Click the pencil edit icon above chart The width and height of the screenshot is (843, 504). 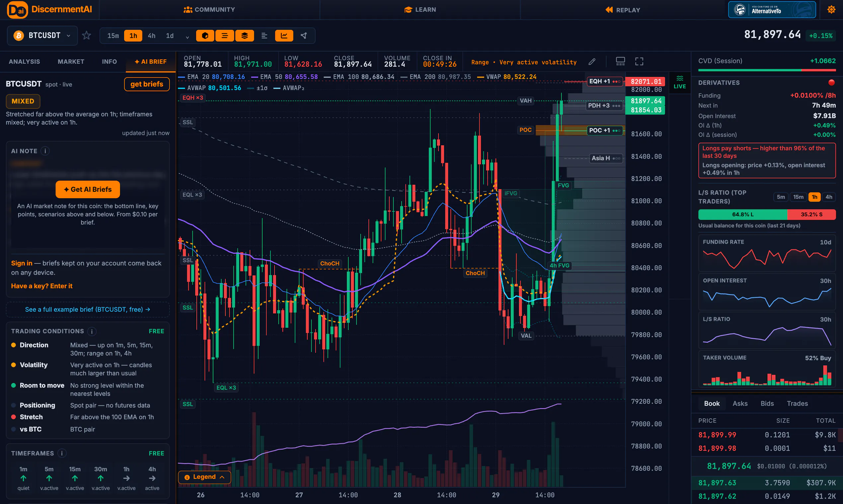(x=592, y=61)
